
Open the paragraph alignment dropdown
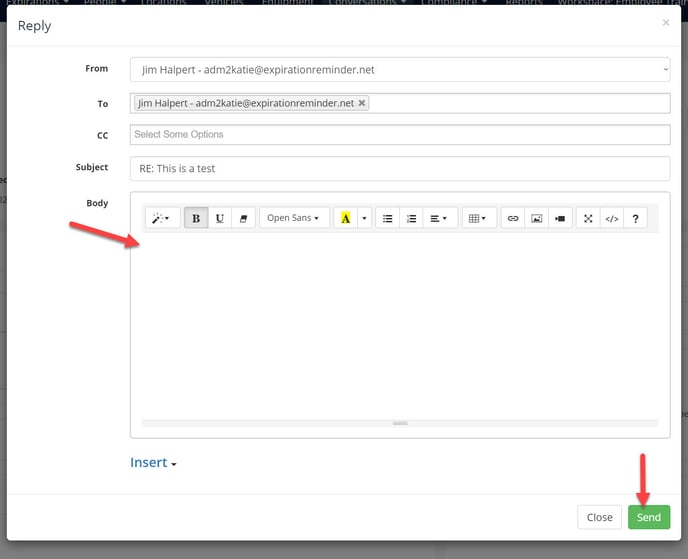coord(439,218)
